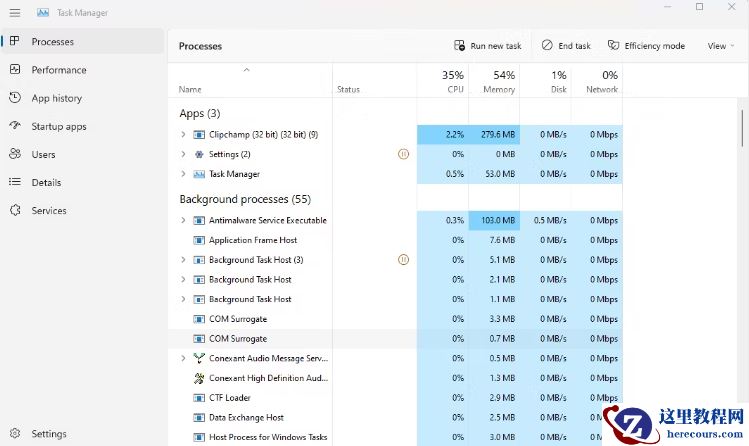This screenshot has width=749, height=446.
Task: Sort by the Disk column header
Action: 546,81
